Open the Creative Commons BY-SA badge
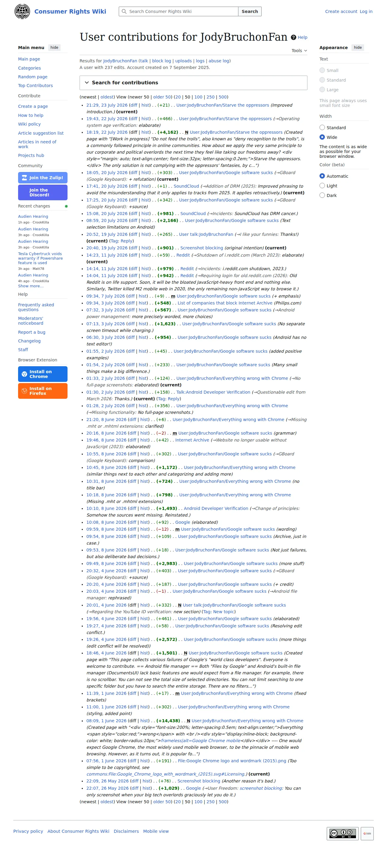Viewport: 387px width, 868px height. click(x=342, y=833)
